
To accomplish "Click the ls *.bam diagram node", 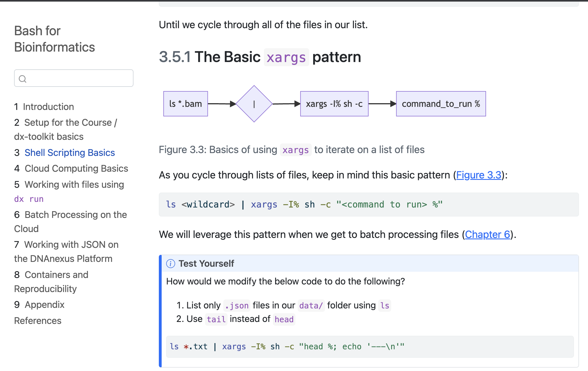I will [186, 104].
